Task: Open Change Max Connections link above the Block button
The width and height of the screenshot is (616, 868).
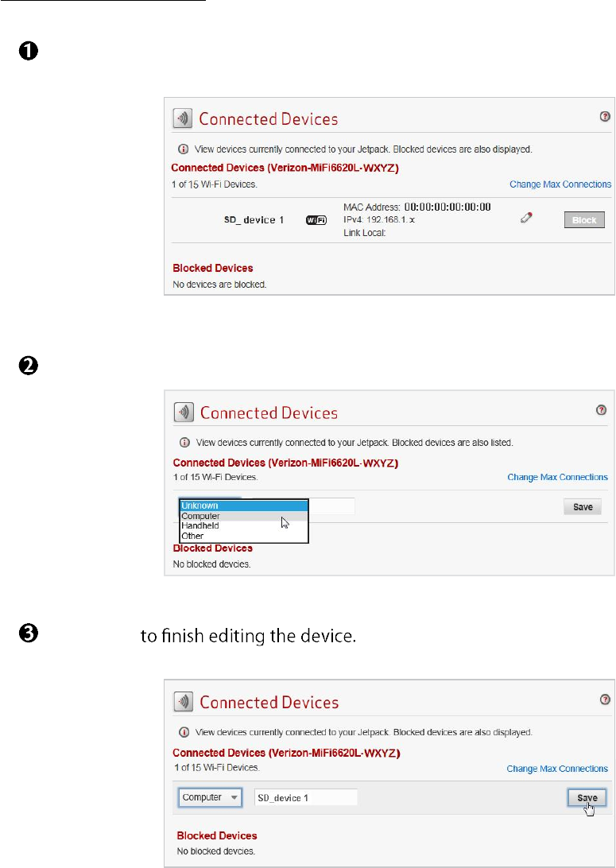Action: click(560, 184)
